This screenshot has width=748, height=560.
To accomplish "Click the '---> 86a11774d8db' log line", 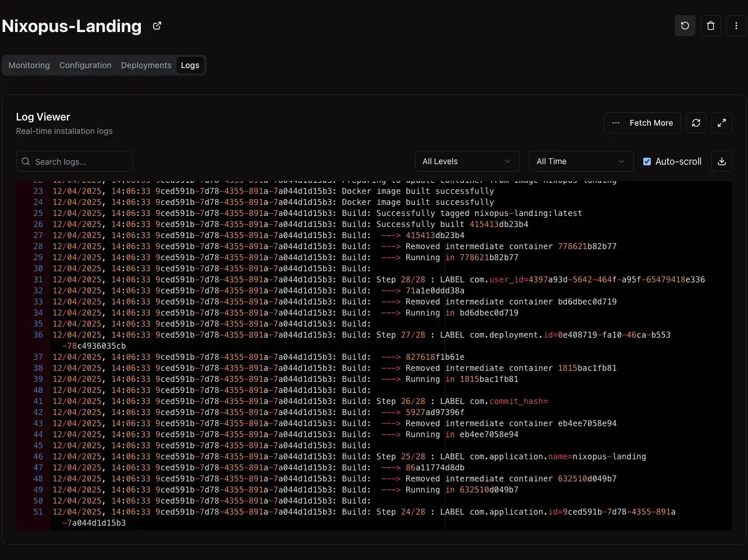I will click(258, 467).
